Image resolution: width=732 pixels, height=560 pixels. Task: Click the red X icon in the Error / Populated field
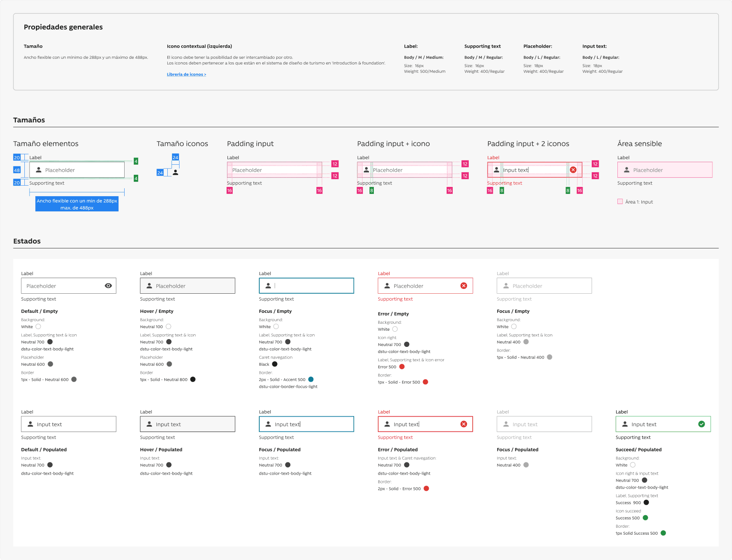coord(464,424)
